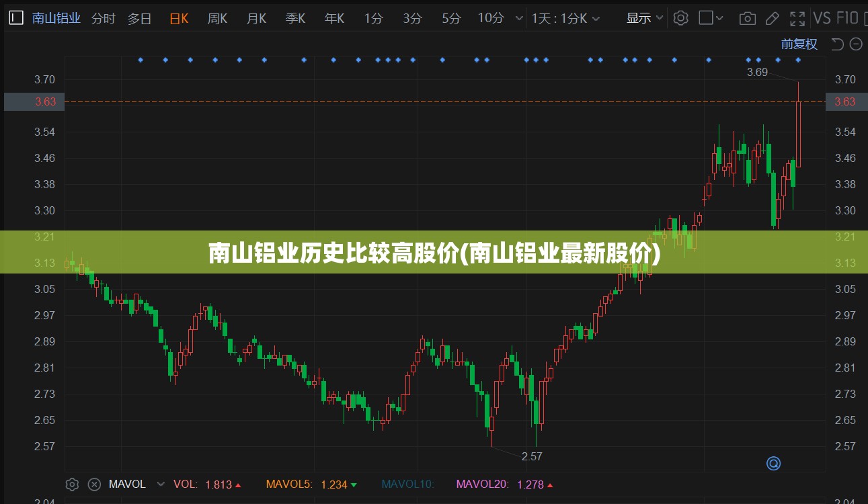Expand the 10分 period dropdown arrow
The width and height of the screenshot is (868, 504).
pos(518,19)
